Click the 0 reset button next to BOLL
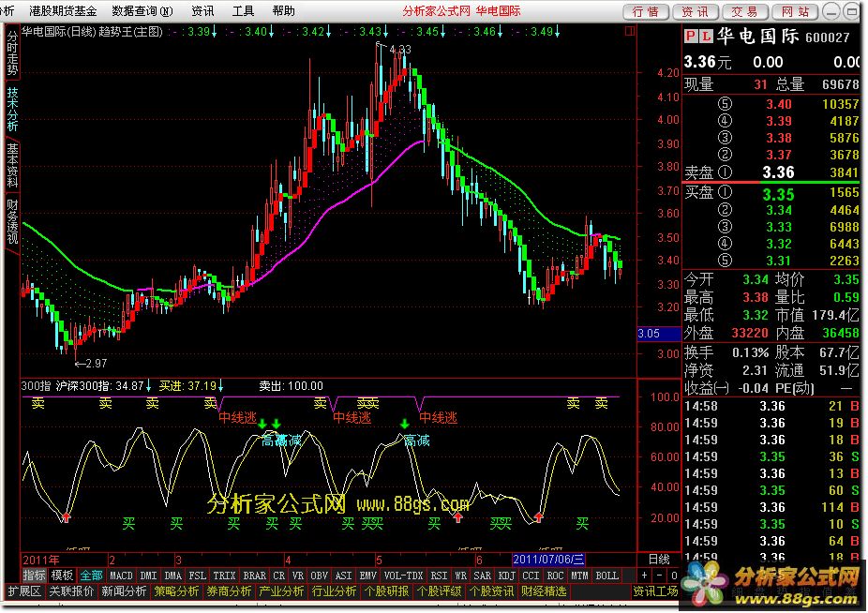 click(674, 576)
